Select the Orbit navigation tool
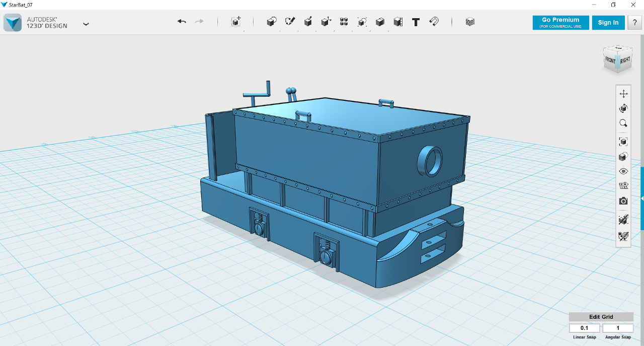Image resolution: width=644 pixels, height=346 pixels. coord(623,108)
